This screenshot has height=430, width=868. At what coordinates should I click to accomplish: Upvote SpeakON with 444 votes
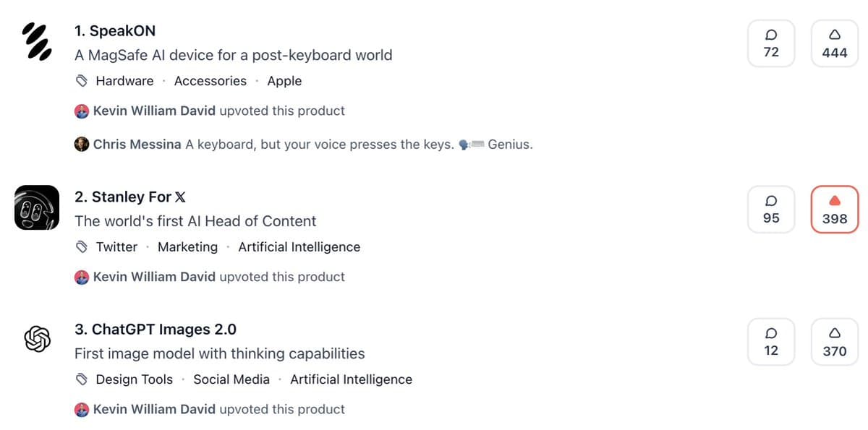[834, 43]
